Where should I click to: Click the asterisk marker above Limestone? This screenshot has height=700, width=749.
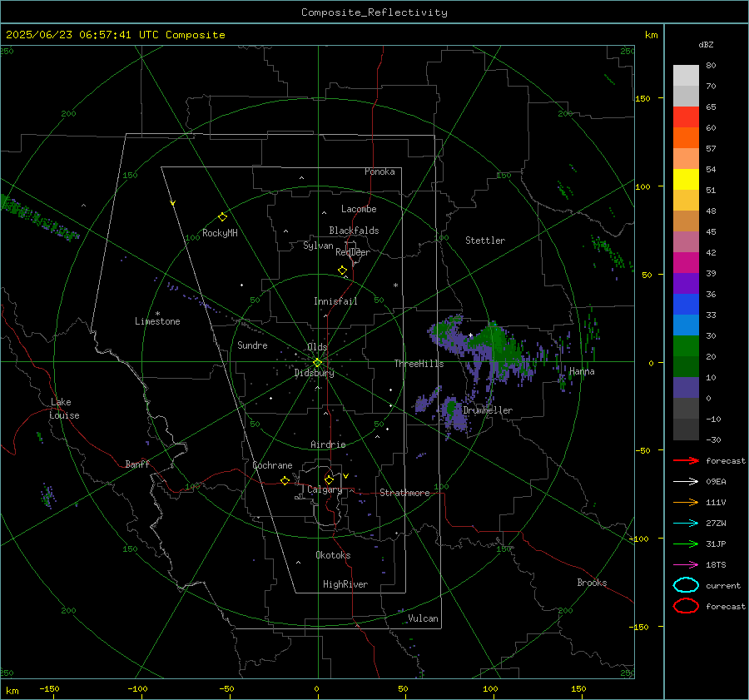(x=157, y=314)
